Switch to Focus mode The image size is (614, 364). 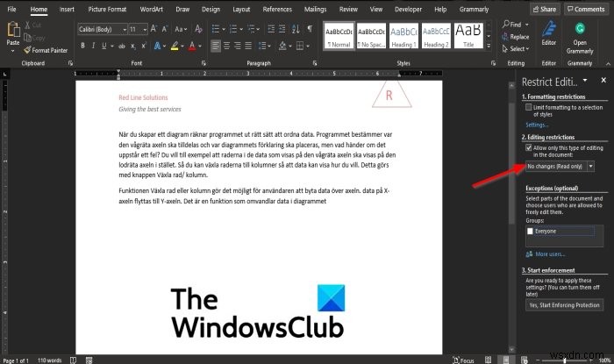click(463, 360)
